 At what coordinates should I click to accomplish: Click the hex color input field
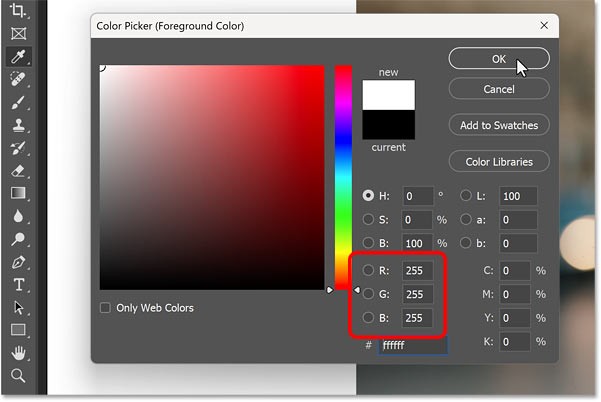point(413,345)
